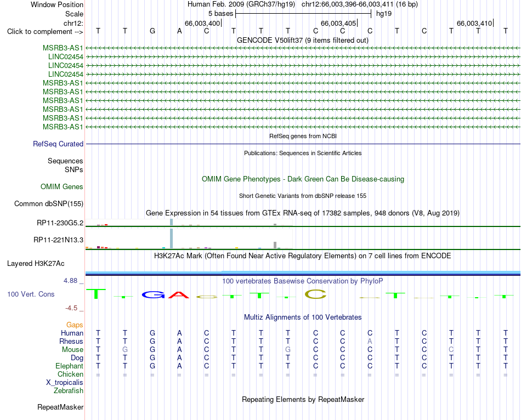Screen dimensions: 521x420
Task: Open 'Publications: Sequences in Scientific Articles' track title
Action: coord(303,153)
